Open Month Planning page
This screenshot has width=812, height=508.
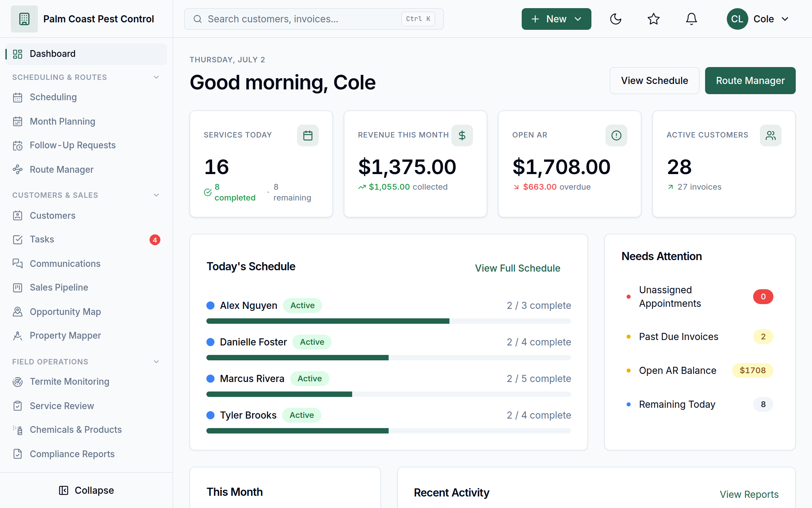(86, 121)
